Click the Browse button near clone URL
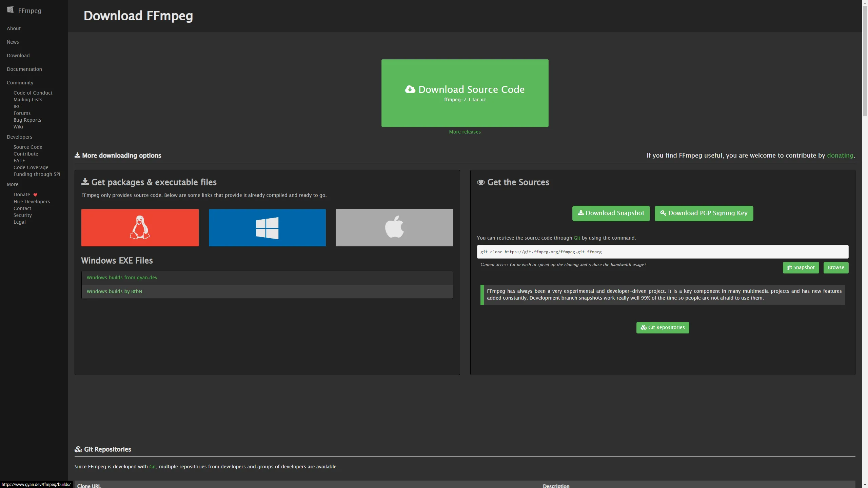This screenshot has height=488, width=868. 836,267
